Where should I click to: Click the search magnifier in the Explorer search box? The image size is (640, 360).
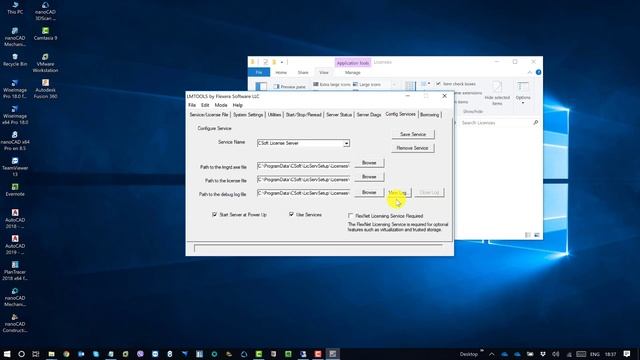tap(536, 122)
